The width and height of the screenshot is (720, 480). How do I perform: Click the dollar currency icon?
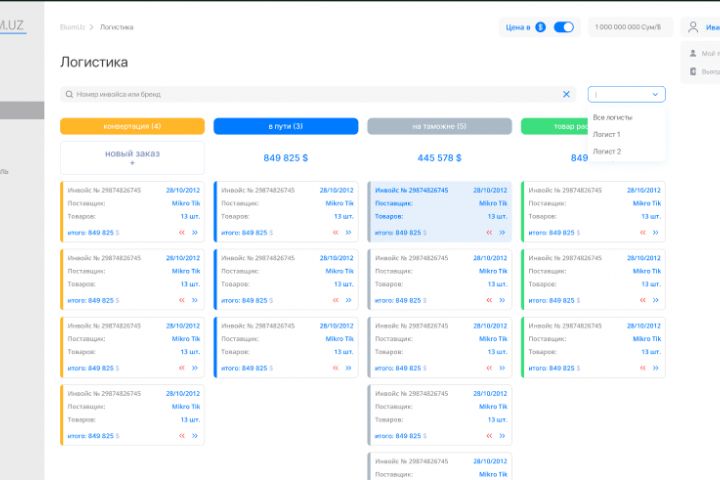pos(540,27)
